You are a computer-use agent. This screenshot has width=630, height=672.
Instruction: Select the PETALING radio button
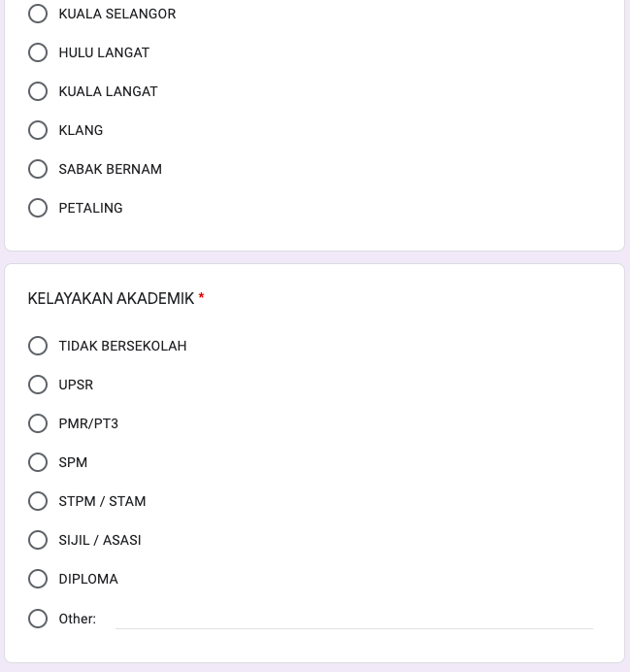38,208
